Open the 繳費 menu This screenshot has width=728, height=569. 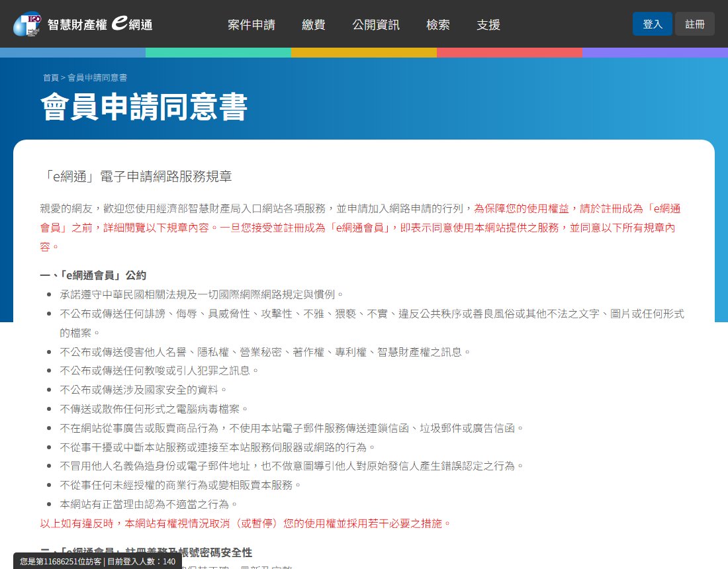tap(314, 24)
